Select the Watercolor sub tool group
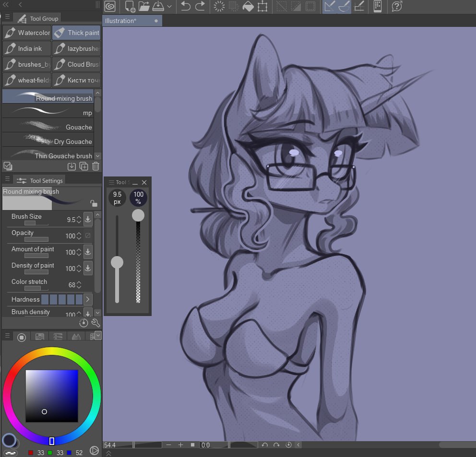 [x=27, y=33]
